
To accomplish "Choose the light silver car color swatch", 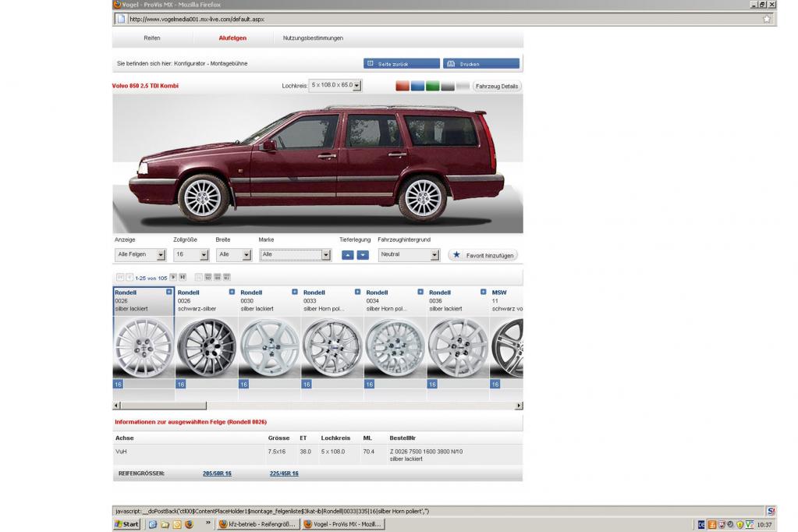I will point(463,86).
